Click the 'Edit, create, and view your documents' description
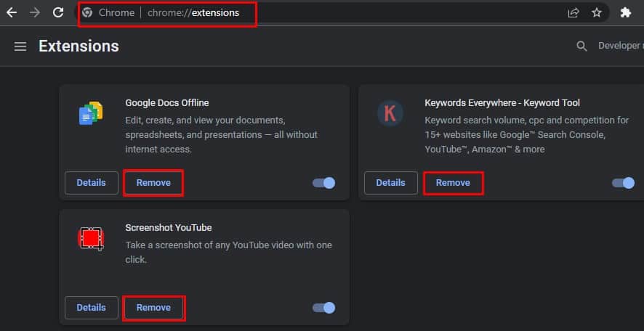The image size is (644, 331). click(222, 135)
